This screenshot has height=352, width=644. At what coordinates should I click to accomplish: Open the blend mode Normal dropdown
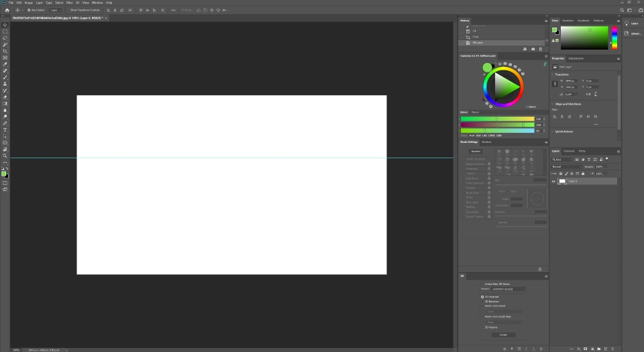pos(567,166)
